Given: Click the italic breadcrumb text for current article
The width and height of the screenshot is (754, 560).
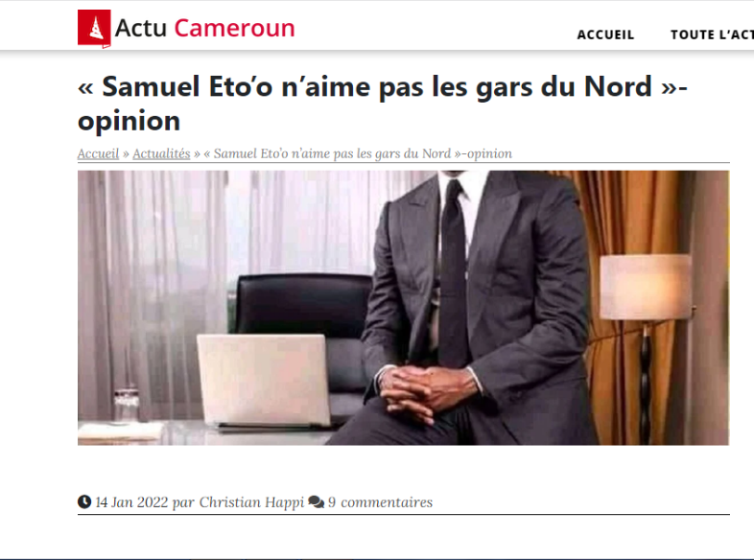Looking at the screenshot, I should click(358, 153).
